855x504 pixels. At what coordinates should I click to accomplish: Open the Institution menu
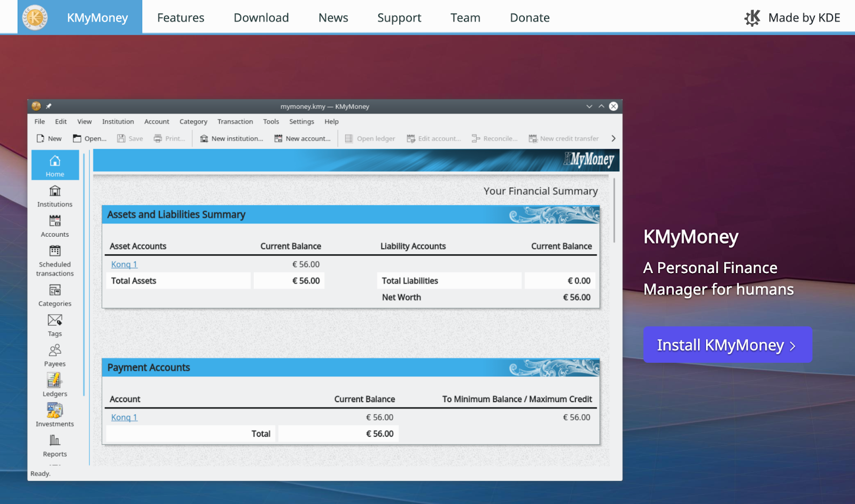(118, 122)
